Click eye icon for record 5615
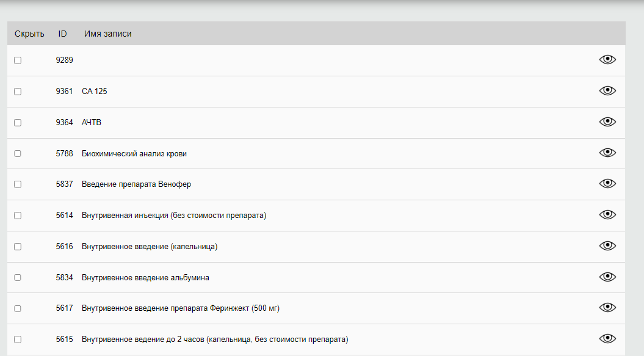The height and width of the screenshot is (356, 644). 607,338
